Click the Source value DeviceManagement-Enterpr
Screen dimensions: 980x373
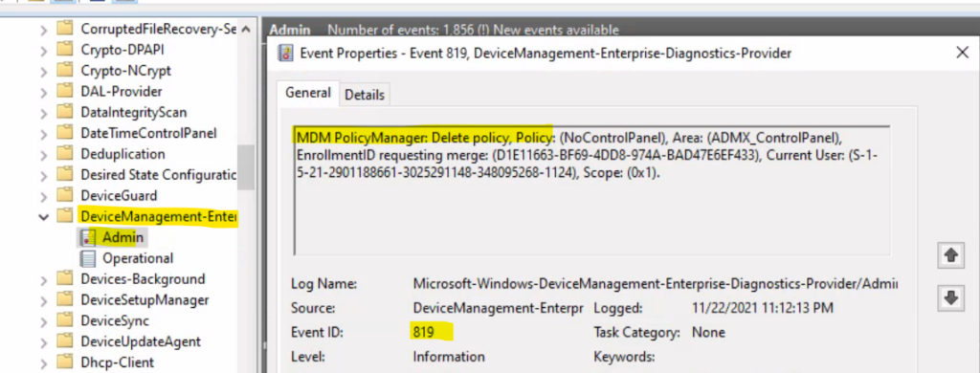pyautogui.click(x=498, y=308)
